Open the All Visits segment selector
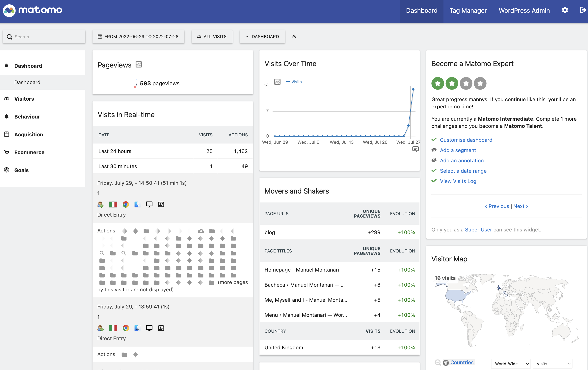 (212, 37)
